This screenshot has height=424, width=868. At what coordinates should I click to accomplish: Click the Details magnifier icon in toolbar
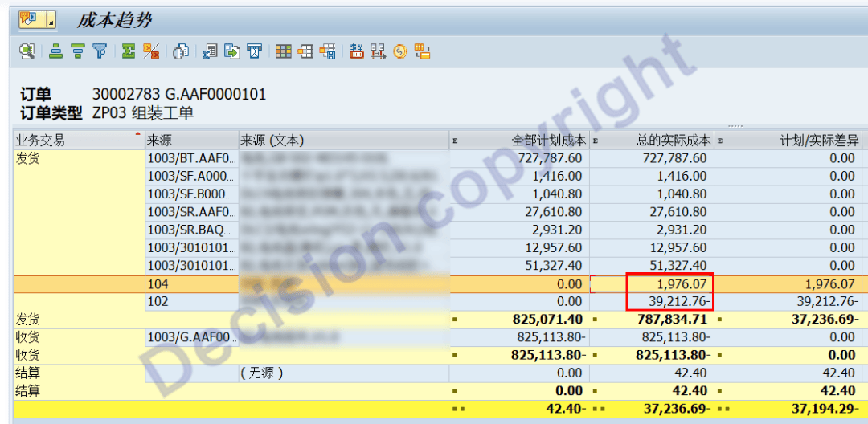[27, 52]
